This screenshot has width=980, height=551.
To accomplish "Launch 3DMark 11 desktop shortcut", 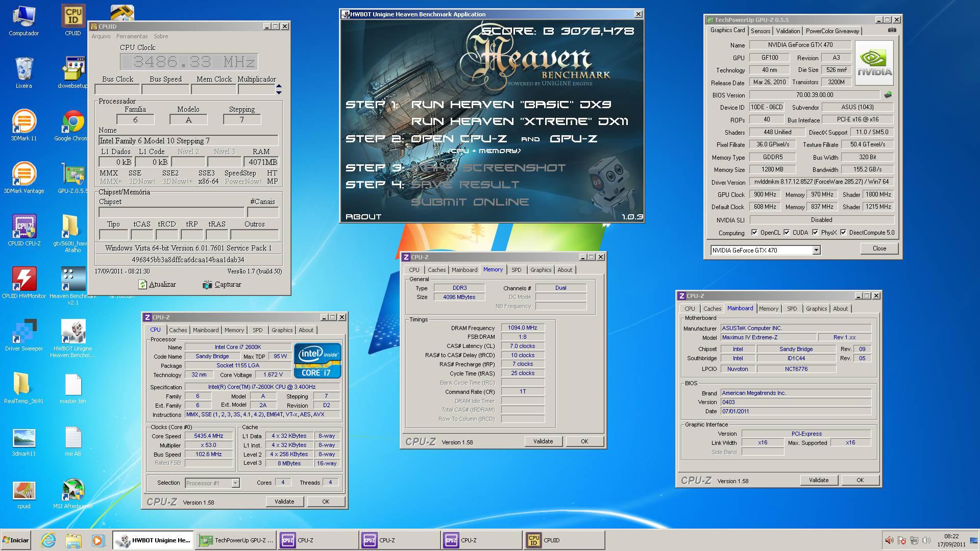I will click(x=23, y=126).
